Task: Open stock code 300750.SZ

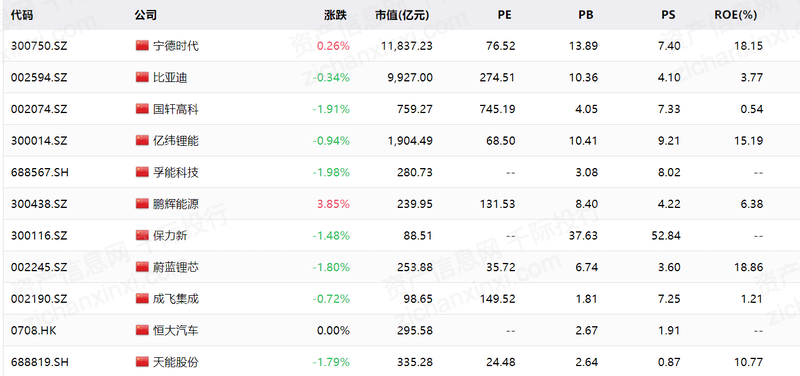Action: coord(39,46)
